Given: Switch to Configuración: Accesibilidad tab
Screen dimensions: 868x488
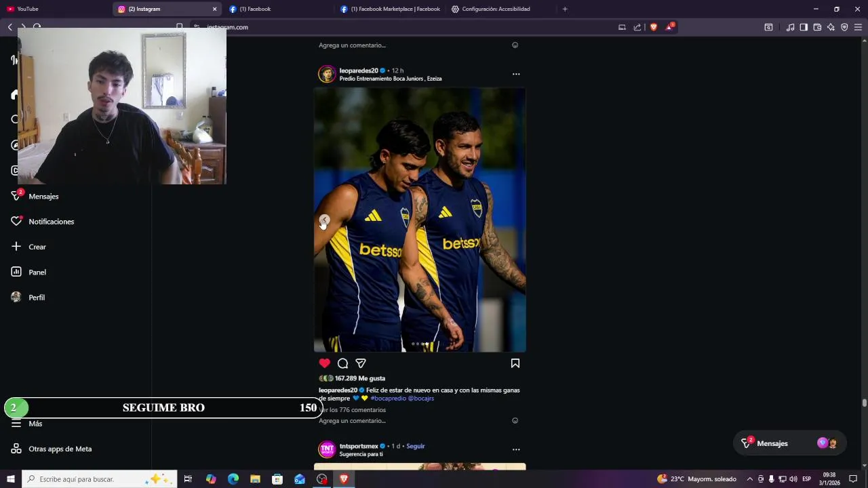Looking at the screenshot, I should click(500, 9).
